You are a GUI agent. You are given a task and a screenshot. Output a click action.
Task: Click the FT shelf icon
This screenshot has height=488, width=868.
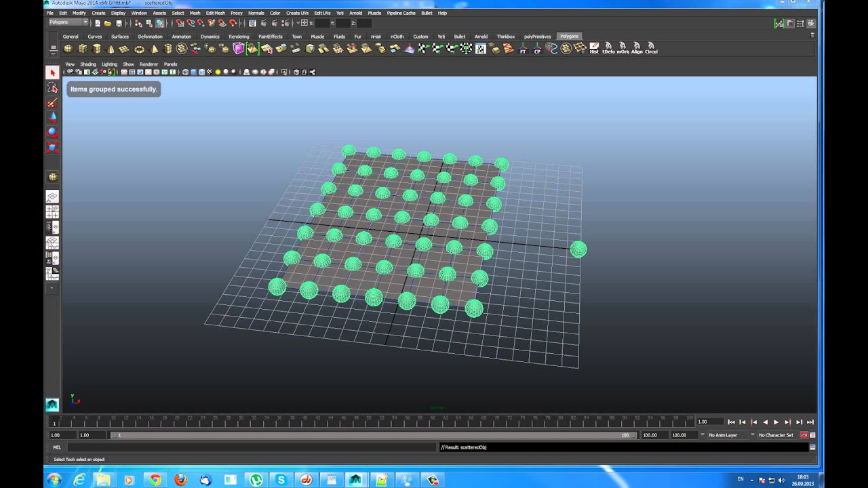point(523,49)
